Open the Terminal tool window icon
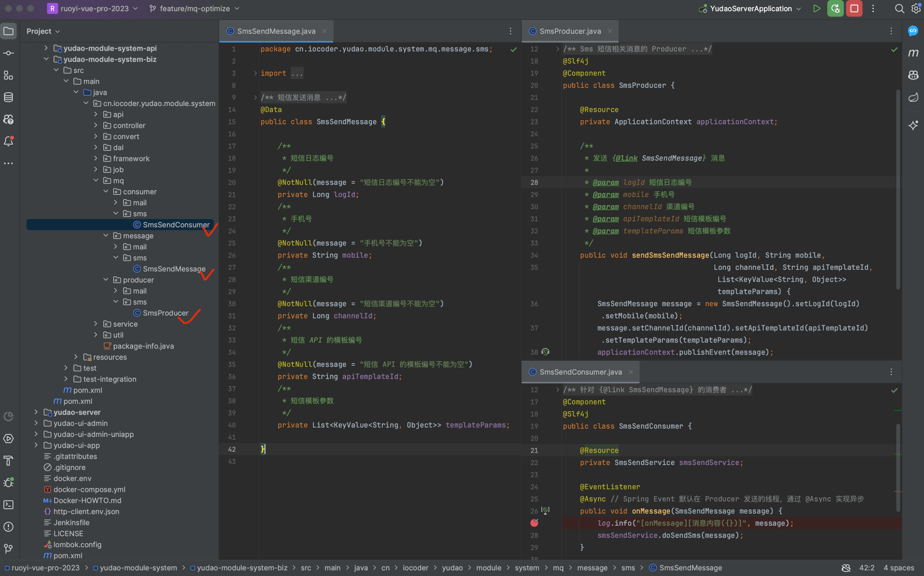The height and width of the screenshot is (576, 924). [9, 504]
